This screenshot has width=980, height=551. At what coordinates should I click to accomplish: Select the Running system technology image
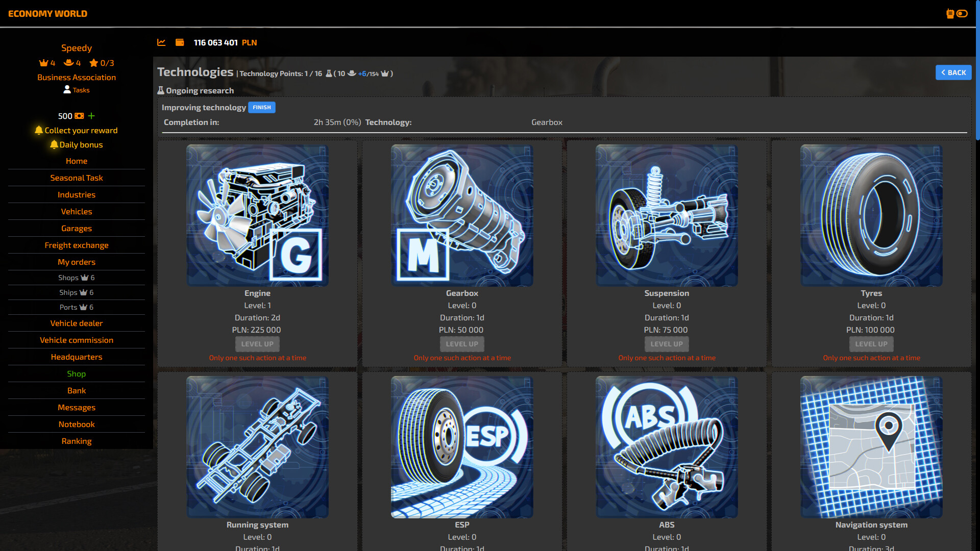pyautogui.click(x=257, y=447)
